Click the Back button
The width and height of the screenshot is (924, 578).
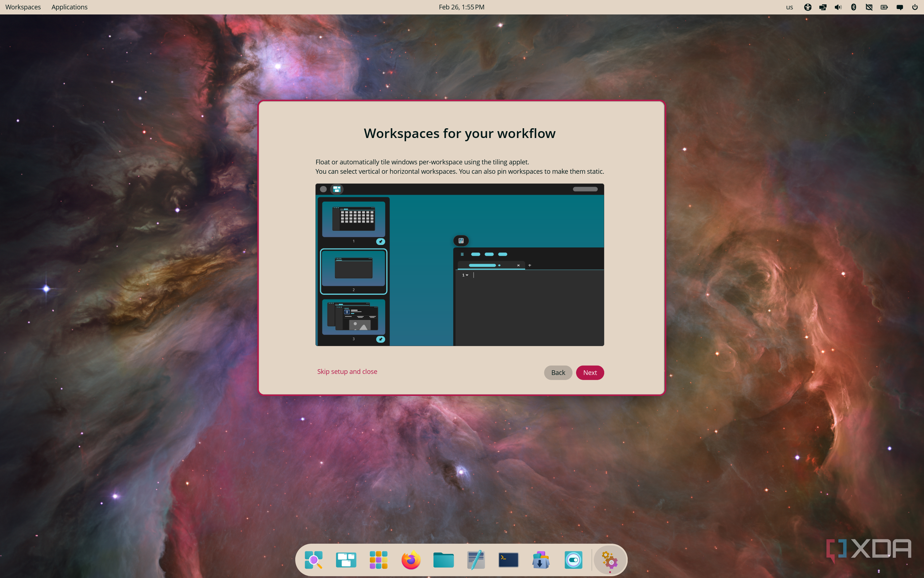558,372
